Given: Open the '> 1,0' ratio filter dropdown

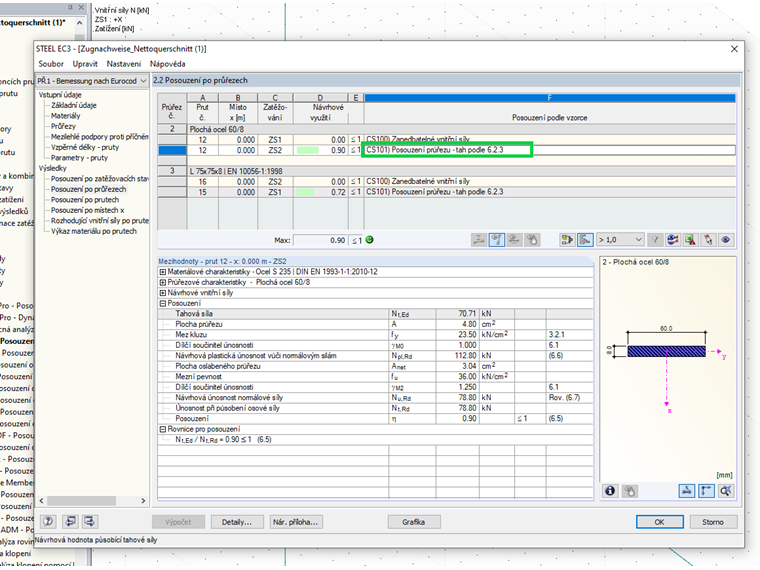Looking at the screenshot, I should pos(620,240).
